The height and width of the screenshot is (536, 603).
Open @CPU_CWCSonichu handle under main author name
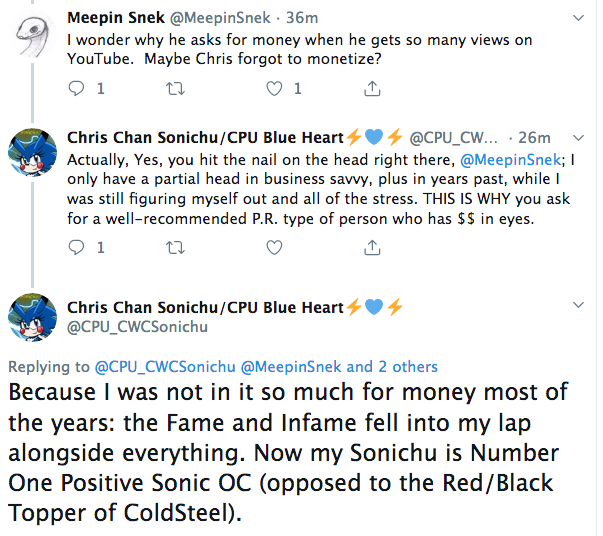137,327
